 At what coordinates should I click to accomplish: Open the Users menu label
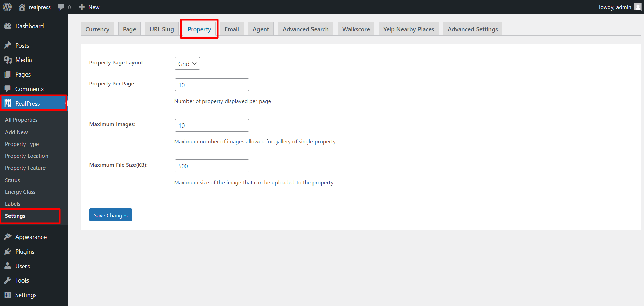(x=22, y=266)
